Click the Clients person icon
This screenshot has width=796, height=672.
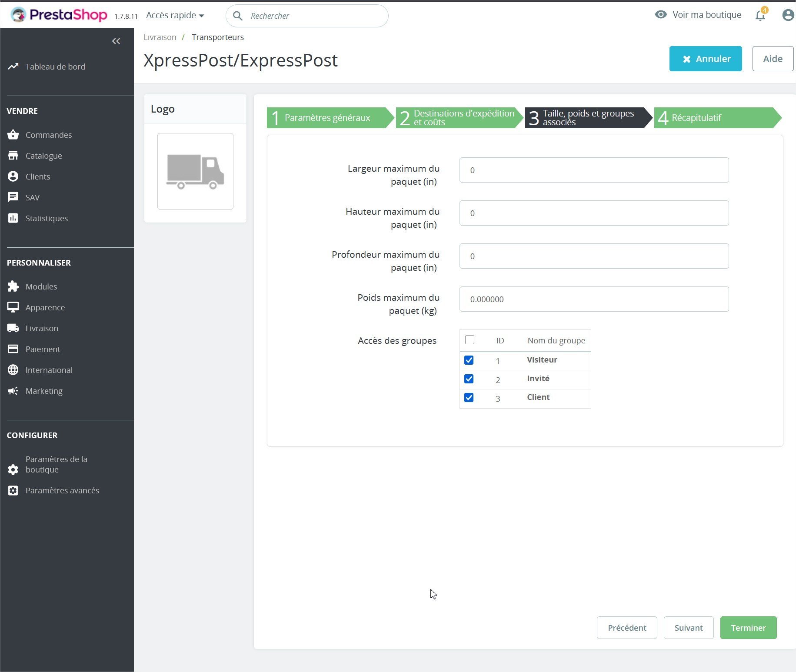coord(13,176)
